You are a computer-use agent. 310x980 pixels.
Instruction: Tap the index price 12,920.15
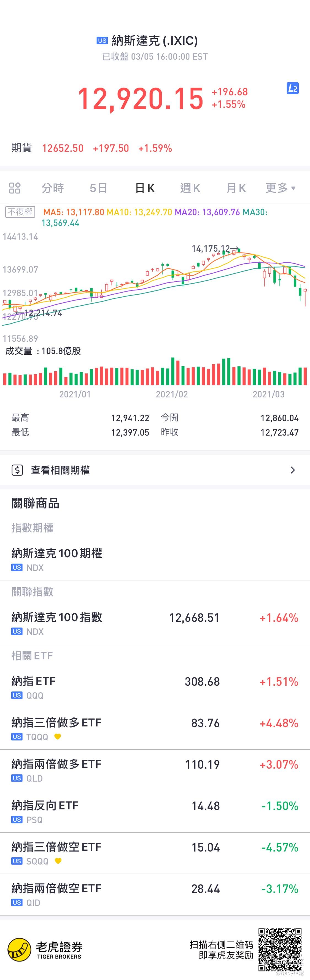pos(141,99)
